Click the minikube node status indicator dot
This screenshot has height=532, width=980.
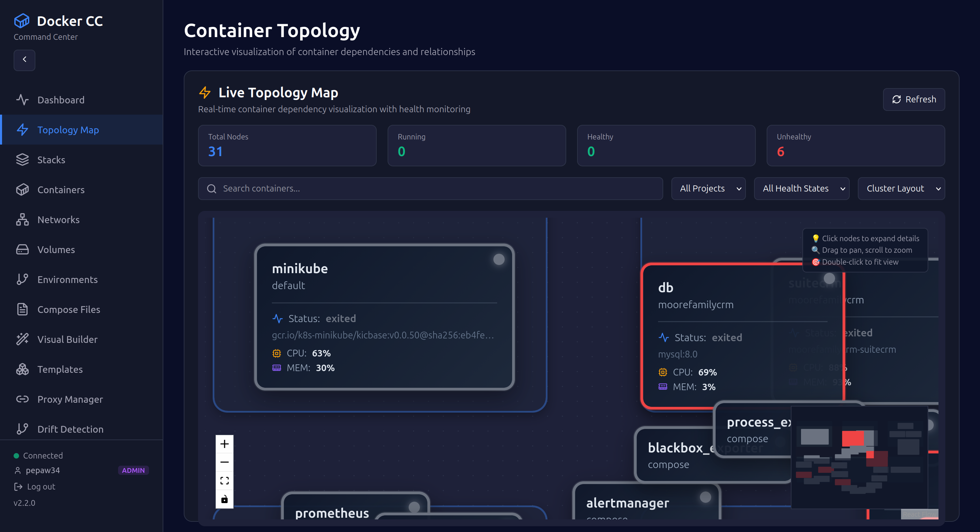click(x=499, y=259)
